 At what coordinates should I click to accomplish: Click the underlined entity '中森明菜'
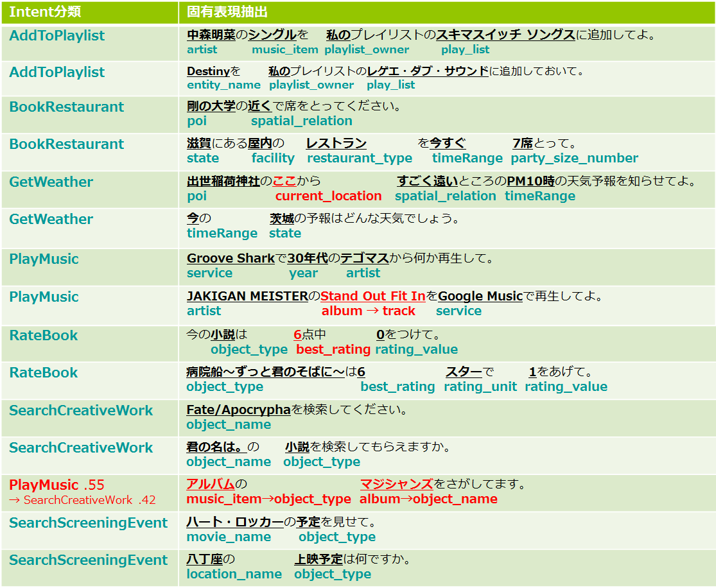(x=211, y=35)
